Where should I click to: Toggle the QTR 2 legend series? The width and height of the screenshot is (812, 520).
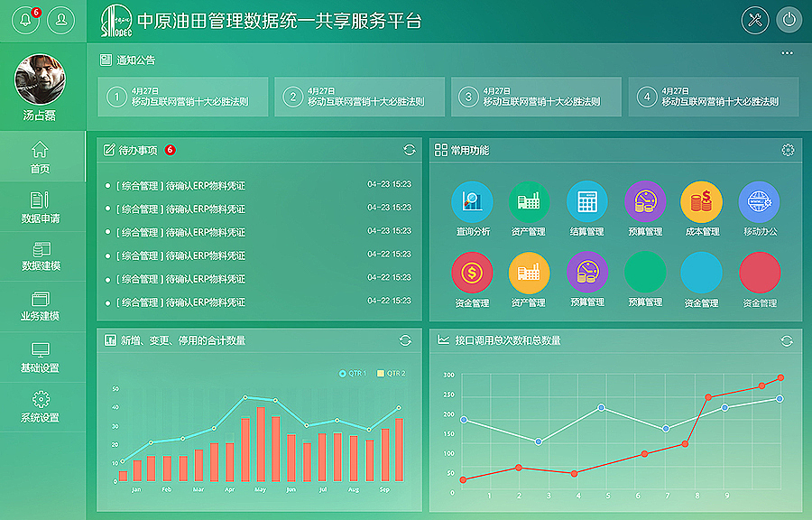(392, 373)
